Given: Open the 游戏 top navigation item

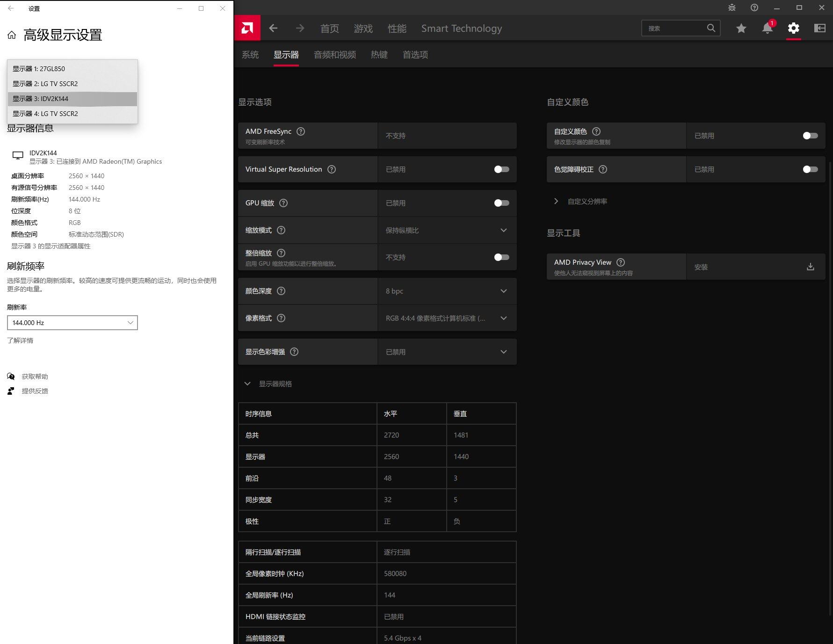Looking at the screenshot, I should coord(363,29).
